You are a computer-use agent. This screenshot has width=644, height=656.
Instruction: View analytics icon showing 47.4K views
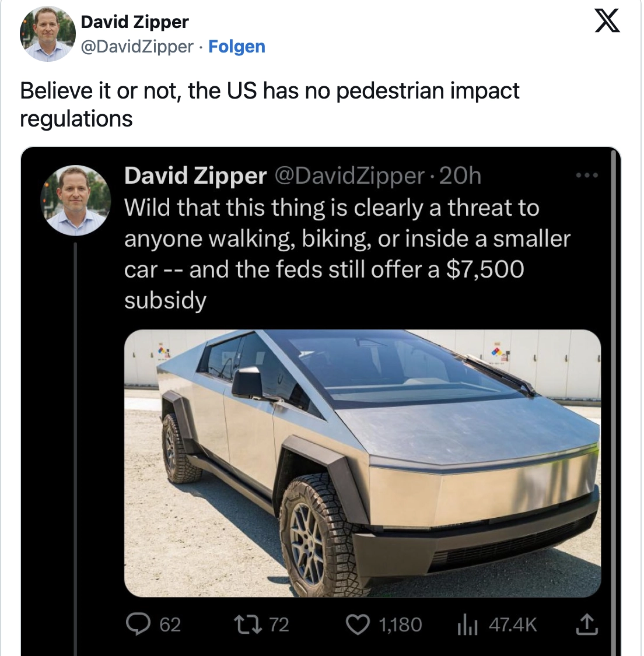point(468,625)
